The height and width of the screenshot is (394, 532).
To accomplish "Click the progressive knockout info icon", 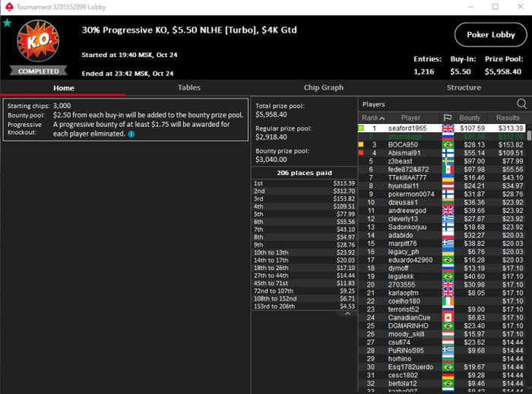I will click(x=131, y=134).
